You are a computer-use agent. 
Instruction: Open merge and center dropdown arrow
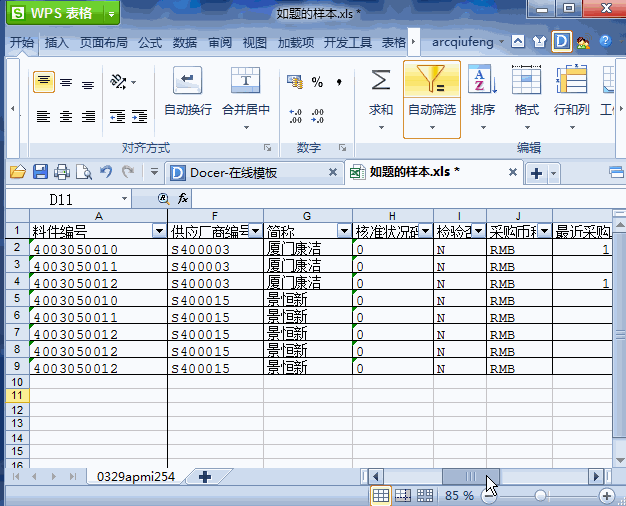(x=246, y=127)
